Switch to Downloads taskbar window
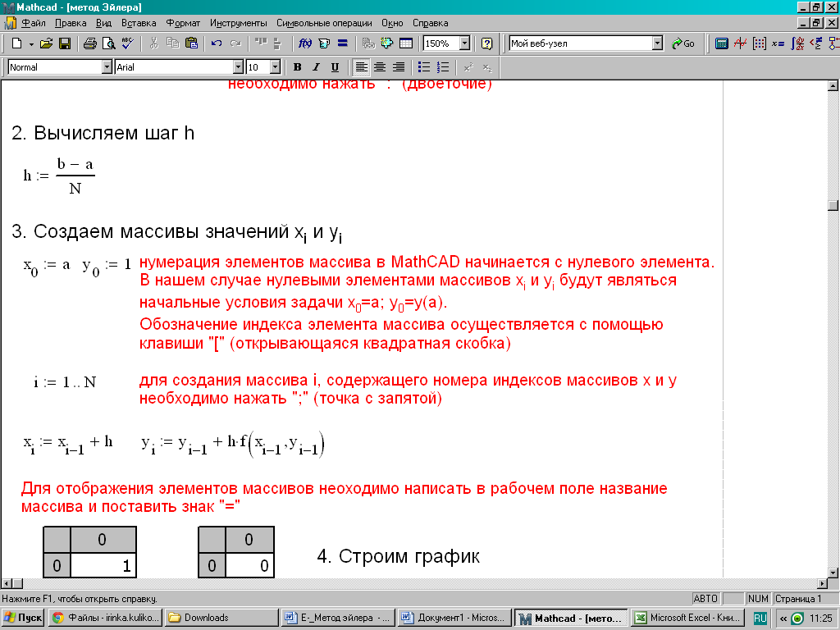 point(221,618)
